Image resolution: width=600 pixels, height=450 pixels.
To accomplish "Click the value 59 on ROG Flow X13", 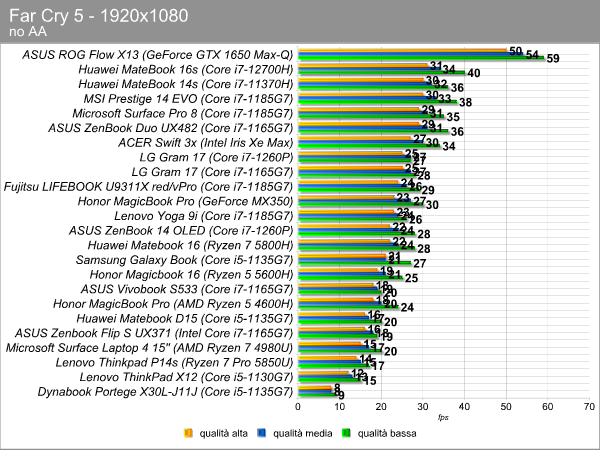I will coord(553,59).
